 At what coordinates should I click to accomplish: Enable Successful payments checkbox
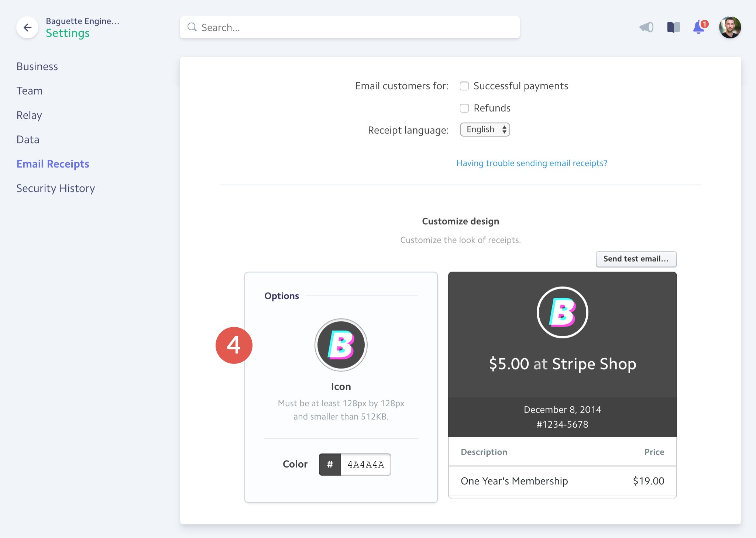click(464, 86)
